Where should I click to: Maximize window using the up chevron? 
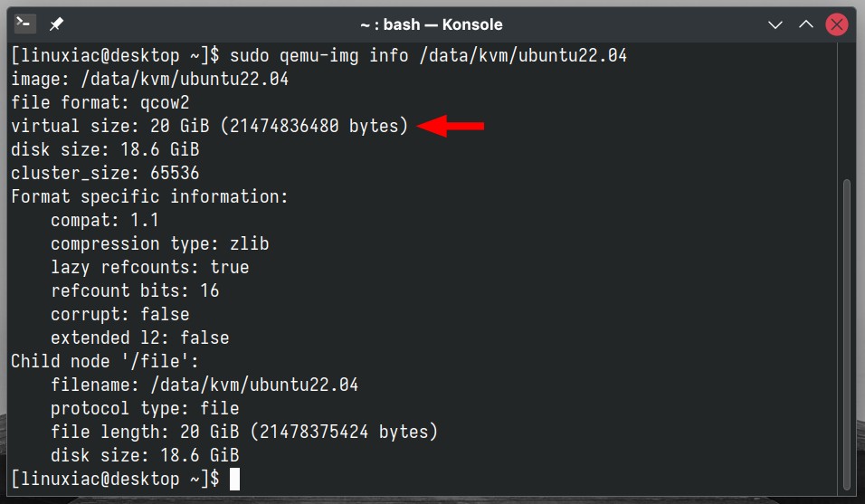(x=806, y=24)
